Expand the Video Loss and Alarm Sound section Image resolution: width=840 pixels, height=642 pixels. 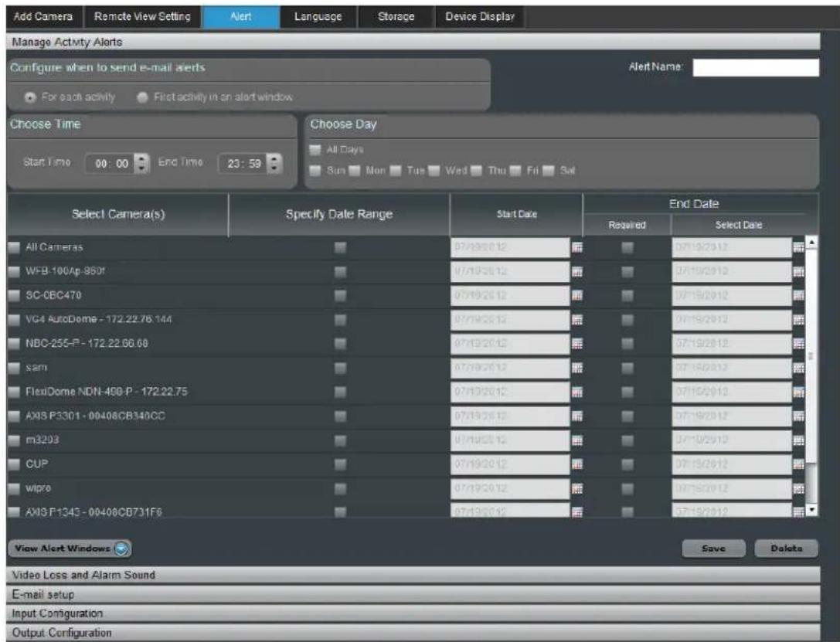[x=413, y=575]
